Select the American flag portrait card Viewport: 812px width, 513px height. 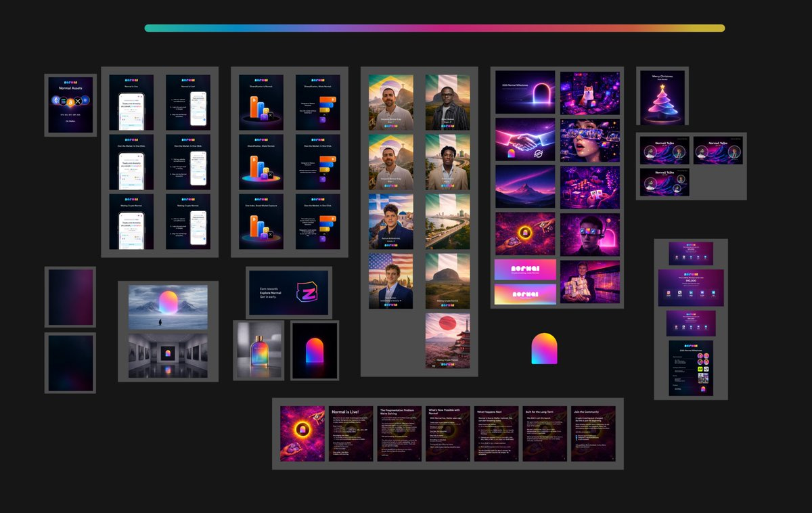(x=391, y=281)
